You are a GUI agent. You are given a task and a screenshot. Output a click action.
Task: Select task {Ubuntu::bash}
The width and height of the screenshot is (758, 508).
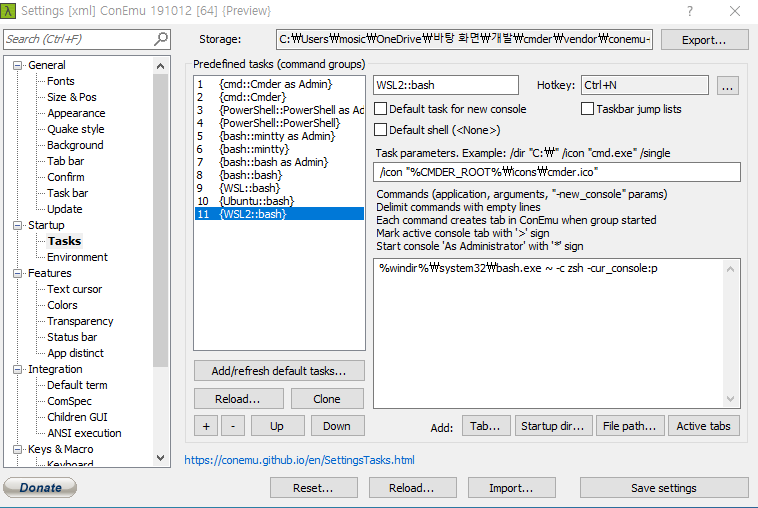pyautogui.click(x=279, y=201)
